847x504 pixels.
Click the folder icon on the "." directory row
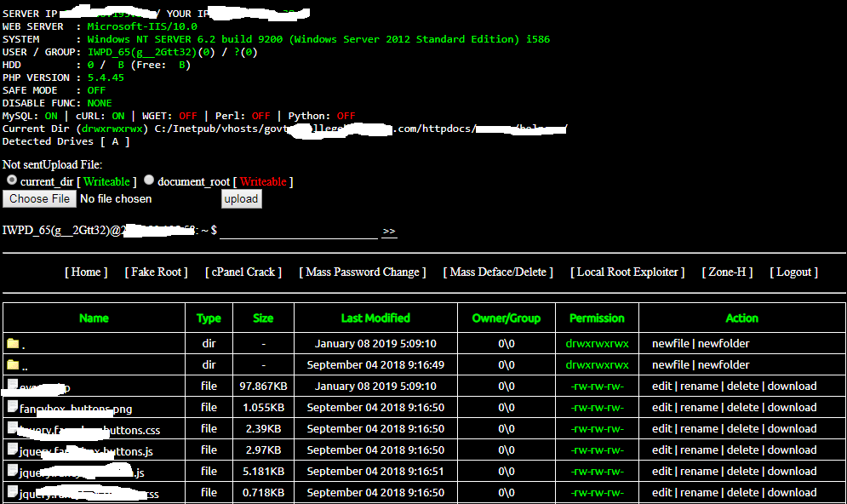click(x=12, y=343)
